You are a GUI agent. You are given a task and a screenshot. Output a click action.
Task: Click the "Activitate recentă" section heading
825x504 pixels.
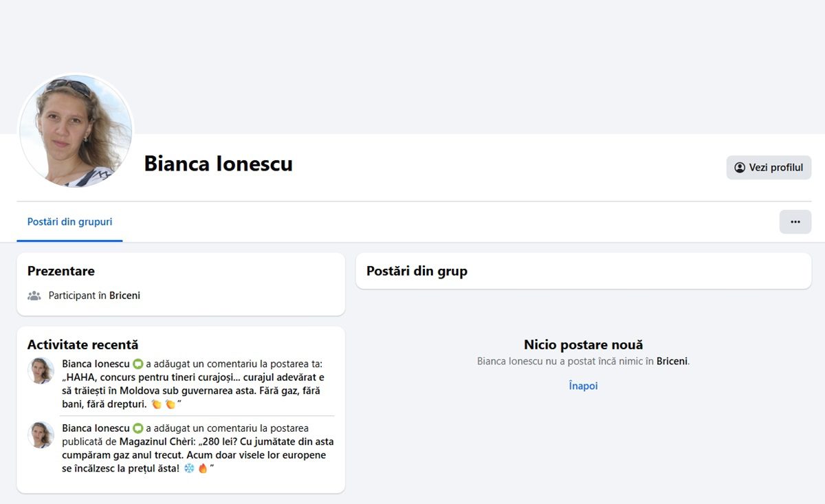click(82, 344)
